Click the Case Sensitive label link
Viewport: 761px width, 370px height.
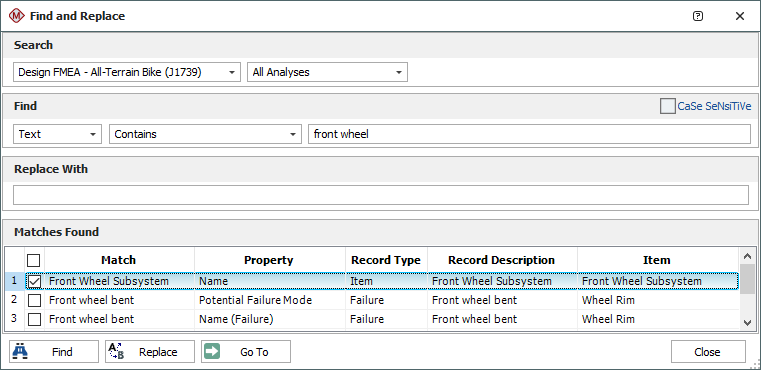point(714,106)
